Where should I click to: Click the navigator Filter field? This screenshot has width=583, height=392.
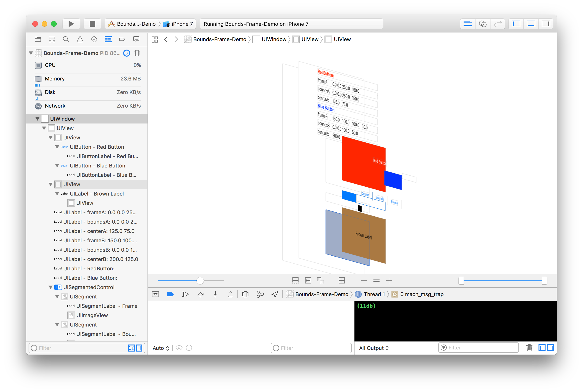click(87, 348)
